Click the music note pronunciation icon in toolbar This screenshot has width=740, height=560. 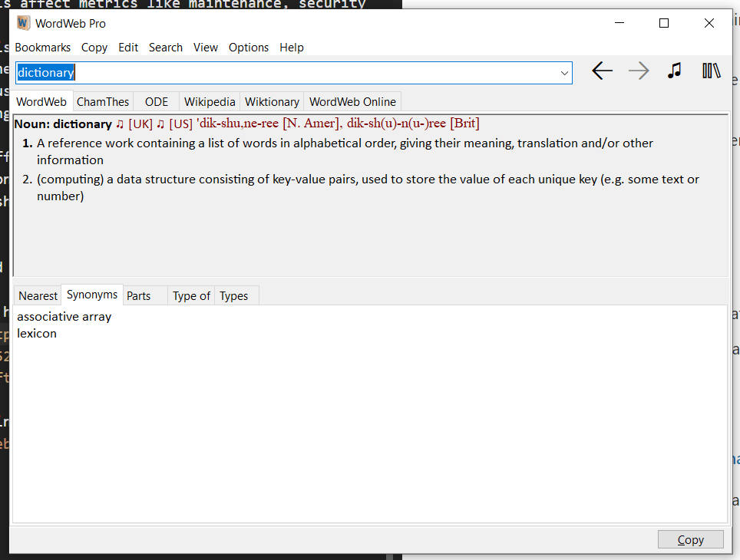coord(674,71)
